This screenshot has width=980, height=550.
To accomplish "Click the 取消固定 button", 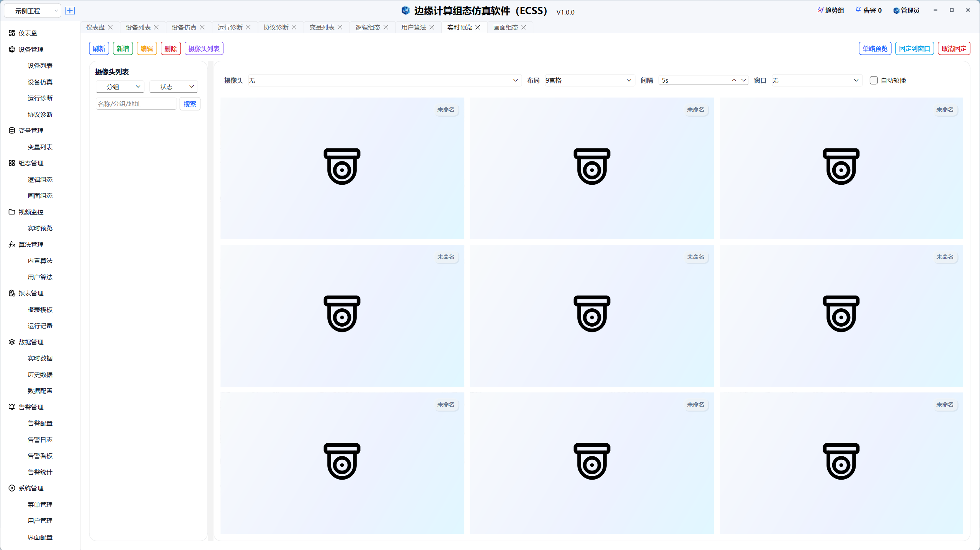I will [954, 49].
